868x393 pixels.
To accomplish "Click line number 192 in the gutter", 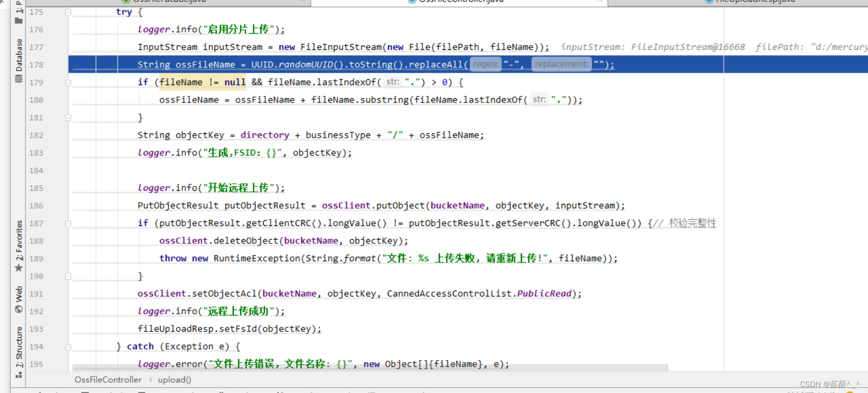I will tap(36, 311).
